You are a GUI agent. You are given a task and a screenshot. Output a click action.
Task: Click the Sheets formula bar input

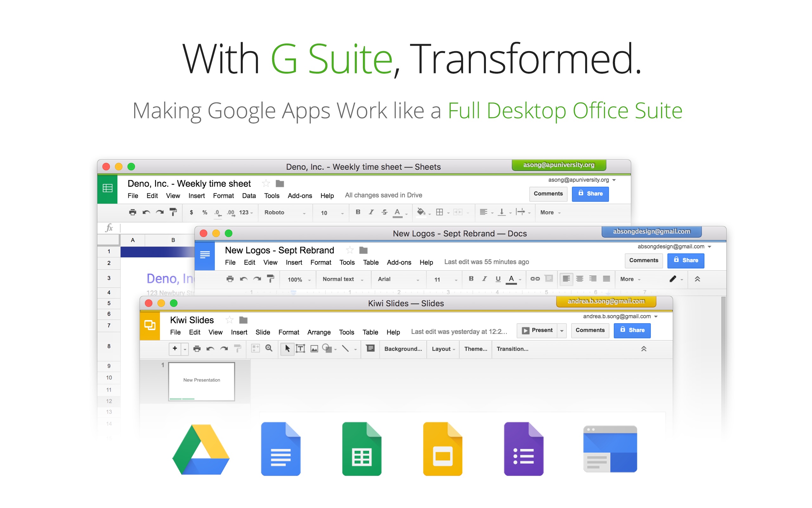coord(157,228)
